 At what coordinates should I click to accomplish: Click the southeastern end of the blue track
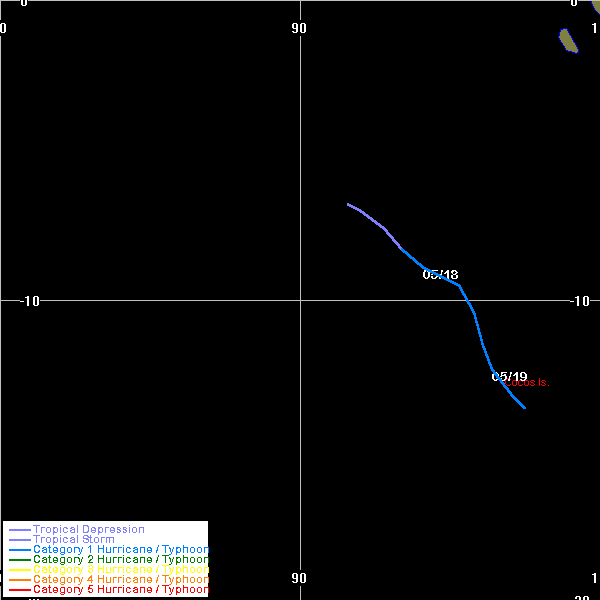click(x=525, y=407)
